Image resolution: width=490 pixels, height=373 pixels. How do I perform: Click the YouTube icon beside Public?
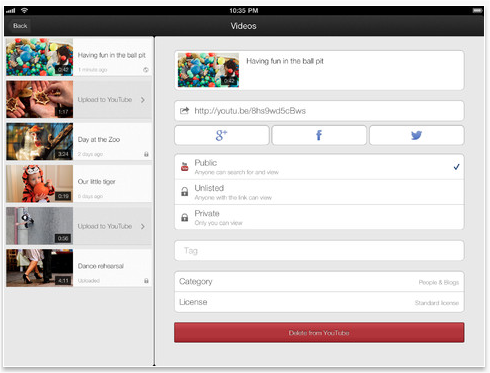tap(184, 166)
